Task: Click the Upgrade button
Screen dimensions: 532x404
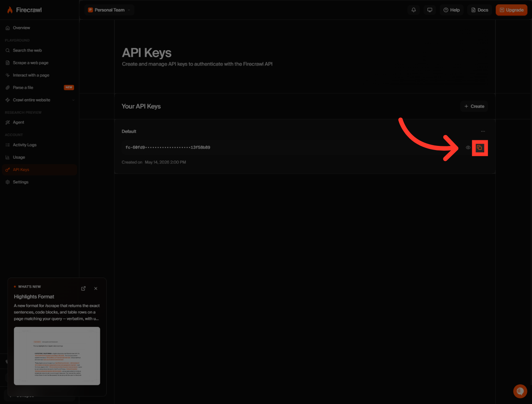Action: pos(511,10)
